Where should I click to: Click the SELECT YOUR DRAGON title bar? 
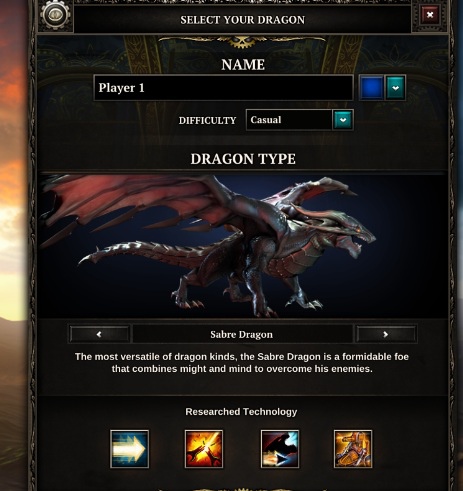(x=242, y=20)
